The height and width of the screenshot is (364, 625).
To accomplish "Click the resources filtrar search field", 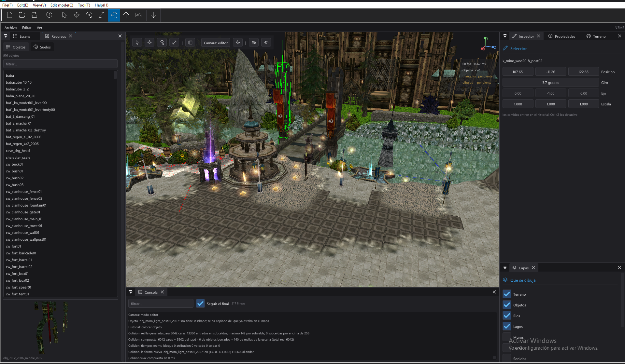I will [60, 64].
